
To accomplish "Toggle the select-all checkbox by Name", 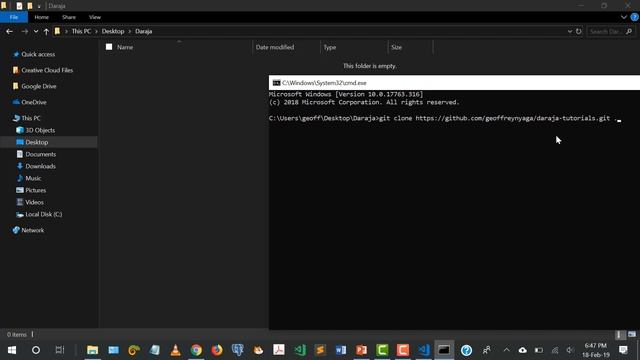I will [109, 47].
